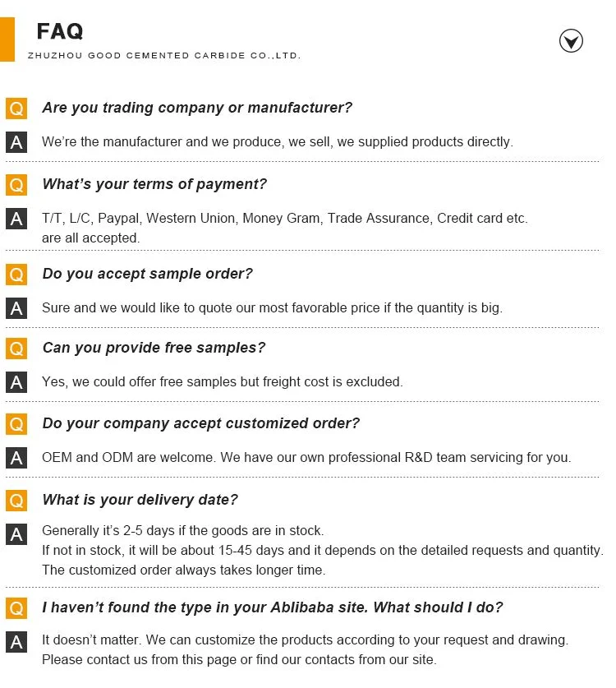Click the orange Q icon for Alibaba site question
This screenshot has height=688, width=616.
(x=16, y=608)
